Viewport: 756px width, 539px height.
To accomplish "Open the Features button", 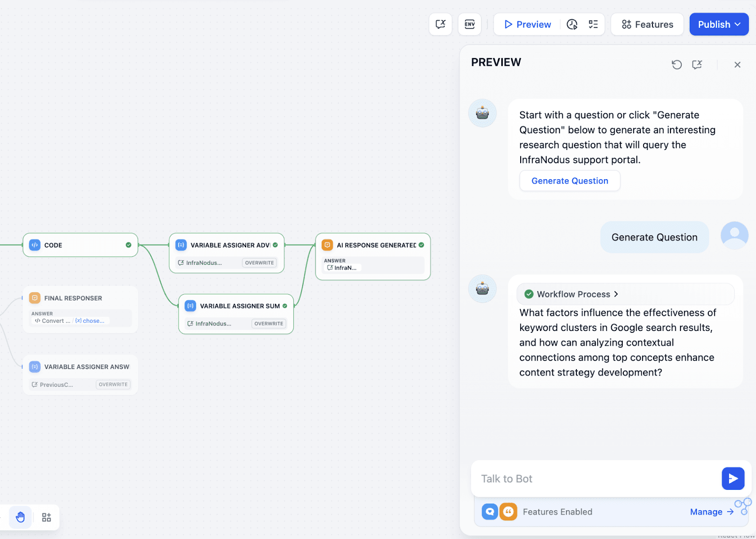I will click(647, 24).
